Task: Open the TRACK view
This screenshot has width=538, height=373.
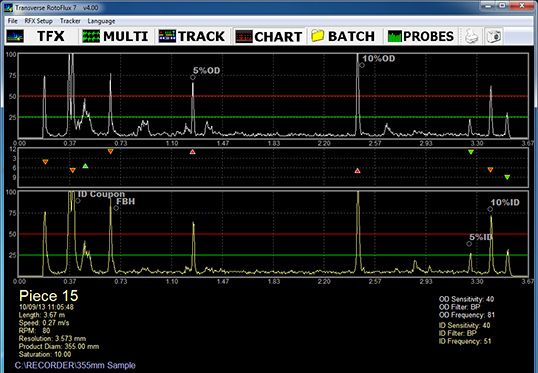Action: 191,36
